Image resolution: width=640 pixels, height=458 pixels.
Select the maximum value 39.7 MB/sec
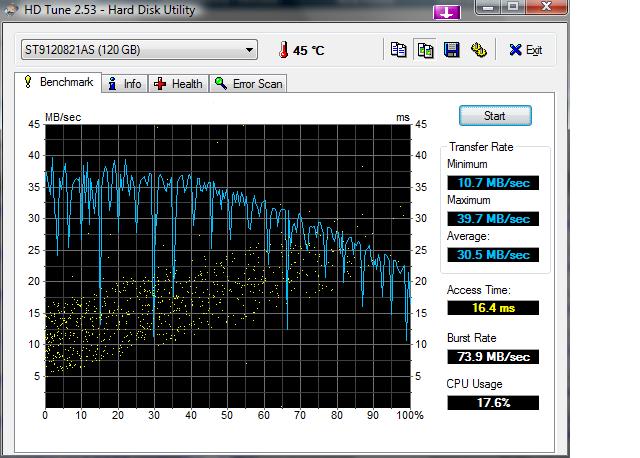pos(493,219)
